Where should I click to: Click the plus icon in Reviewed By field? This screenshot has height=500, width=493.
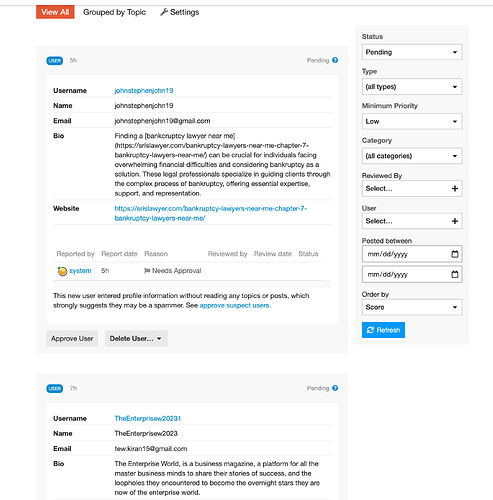[x=455, y=189]
